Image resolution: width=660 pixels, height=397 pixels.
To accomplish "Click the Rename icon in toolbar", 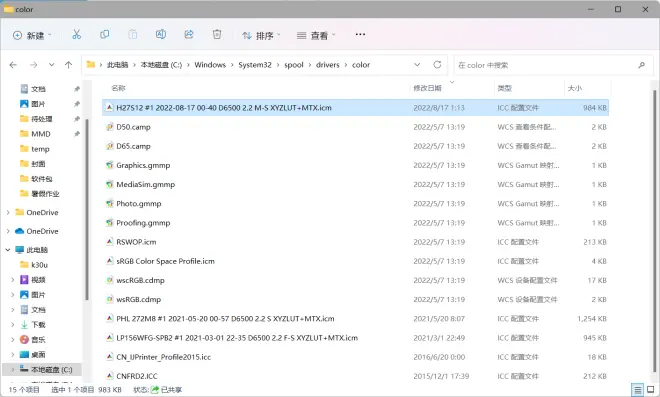I will 161,35.
